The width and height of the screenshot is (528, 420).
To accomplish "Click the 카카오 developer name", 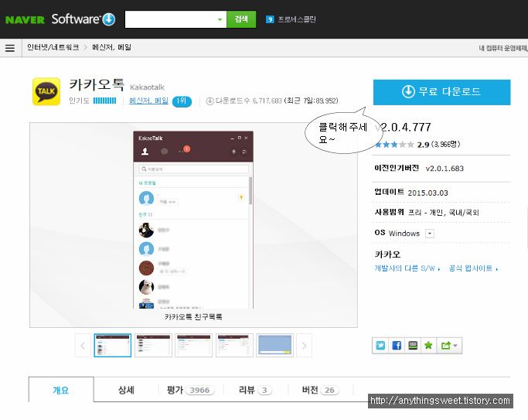I will pyautogui.click(x=387, y=254).
